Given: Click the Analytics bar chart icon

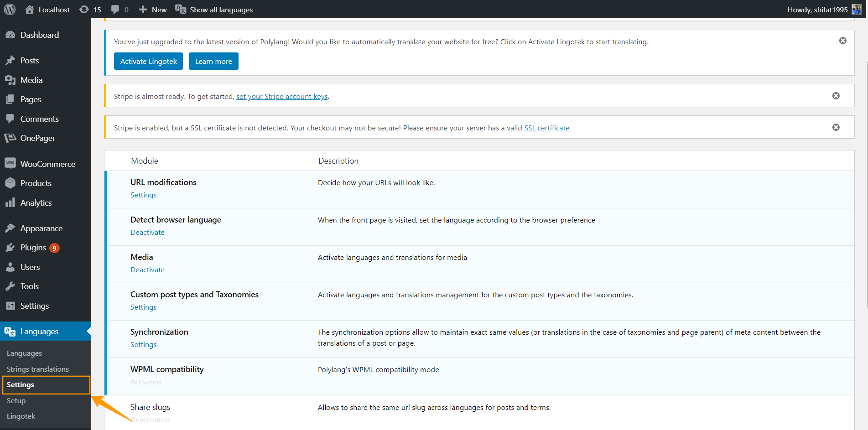Looking at the screenshot, I should point(10,202).
